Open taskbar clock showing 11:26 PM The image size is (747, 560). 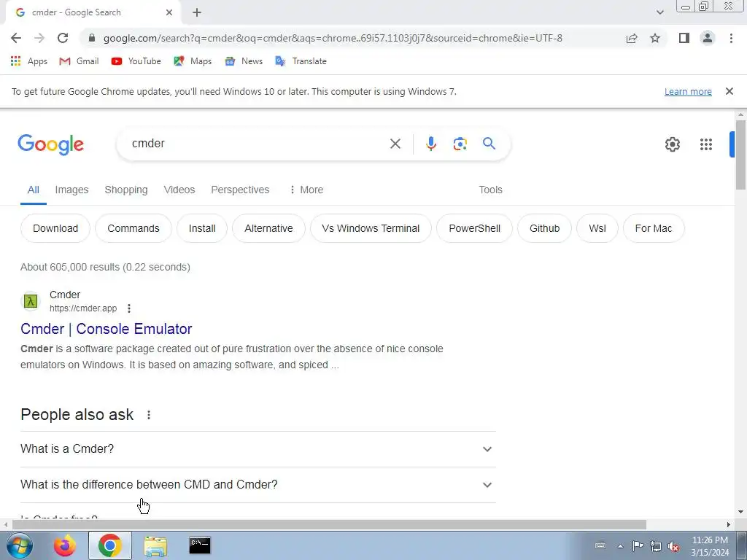pos(710,546)
